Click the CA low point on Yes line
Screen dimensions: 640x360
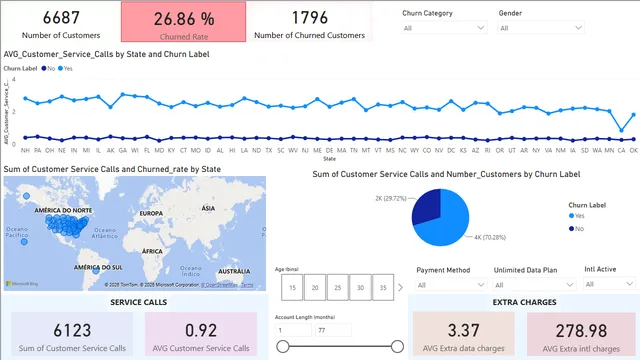tap(621, 131)
